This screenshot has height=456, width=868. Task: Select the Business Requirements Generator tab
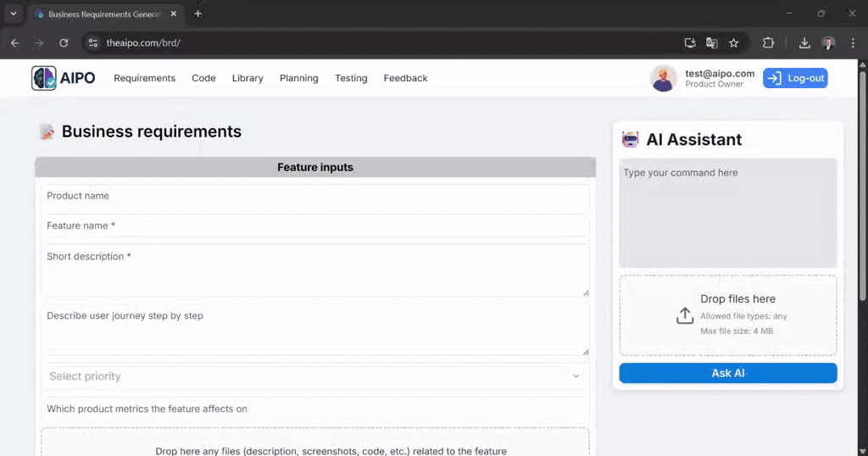pyautogui.click(x=104, y=14)
